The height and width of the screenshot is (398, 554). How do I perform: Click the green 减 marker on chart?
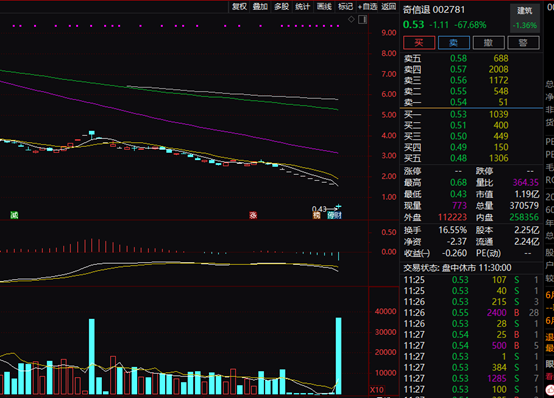tap(14, 215)
